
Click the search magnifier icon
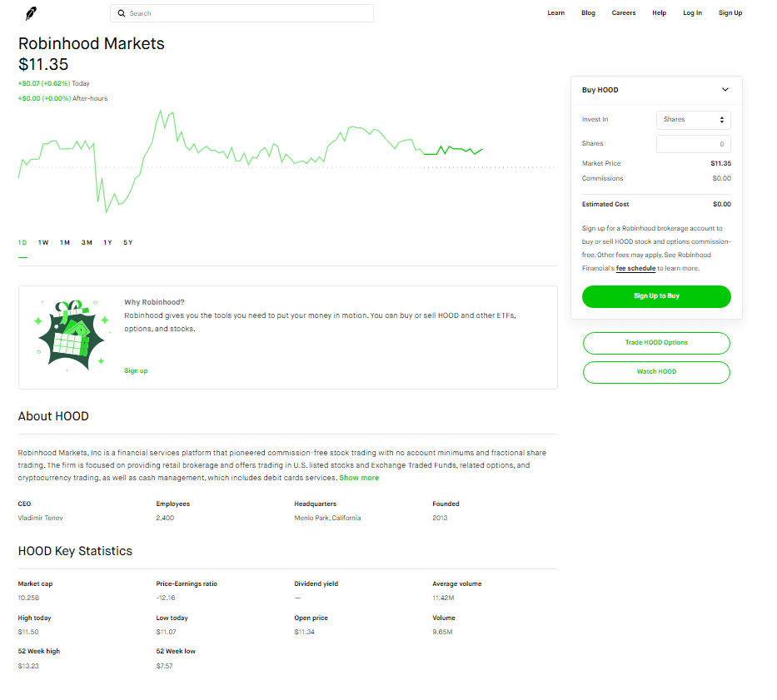[x=121, y=13]
